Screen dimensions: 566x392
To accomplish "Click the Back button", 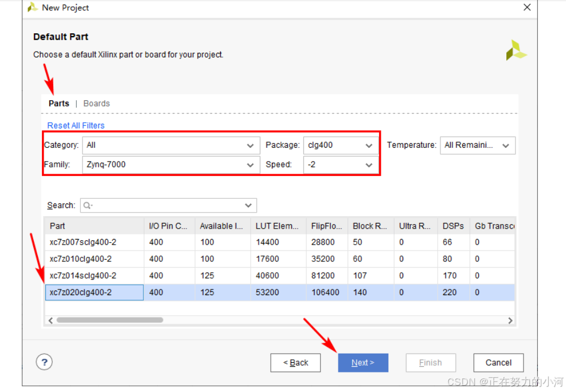I will [295, 362].
